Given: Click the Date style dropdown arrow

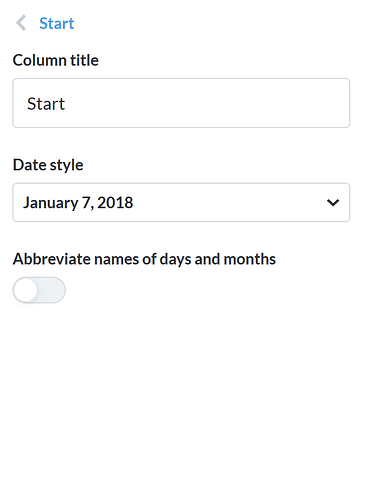Looking at the screenshot, I should 333,202.
